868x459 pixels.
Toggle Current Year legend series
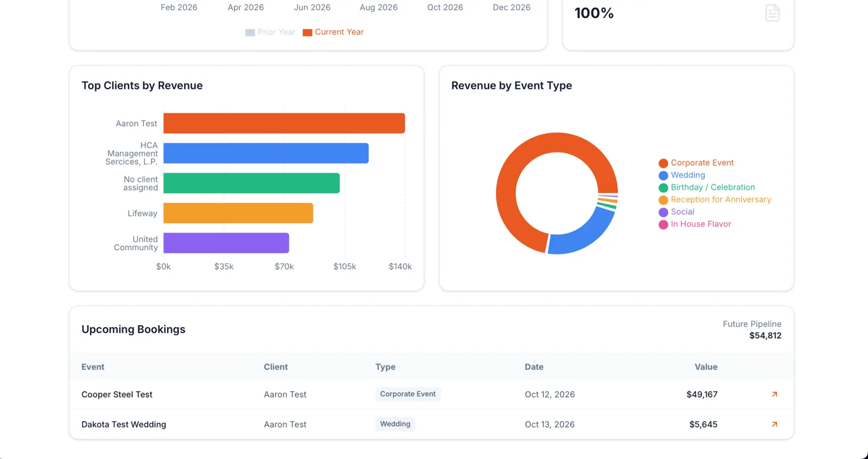tap(333, 32)
